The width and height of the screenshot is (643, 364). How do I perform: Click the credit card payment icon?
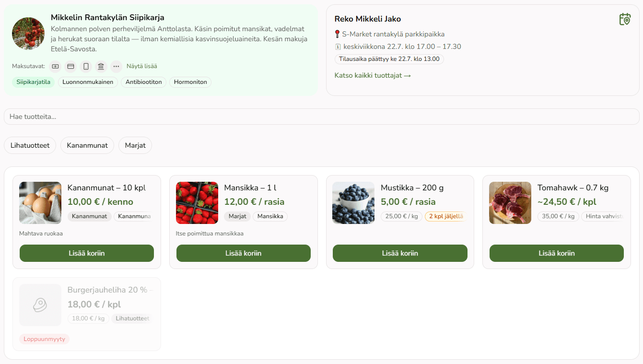click(70, 66)
